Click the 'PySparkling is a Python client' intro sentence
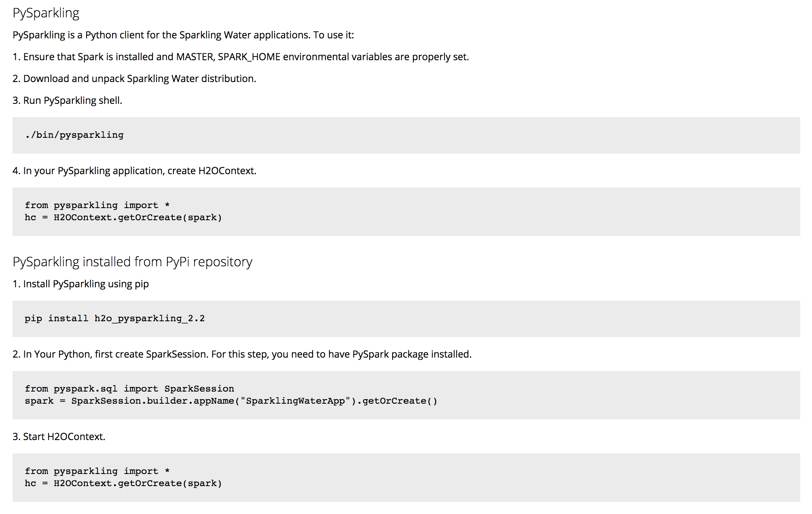The height and width of the screenshot is (514, 812). point(183,35)
